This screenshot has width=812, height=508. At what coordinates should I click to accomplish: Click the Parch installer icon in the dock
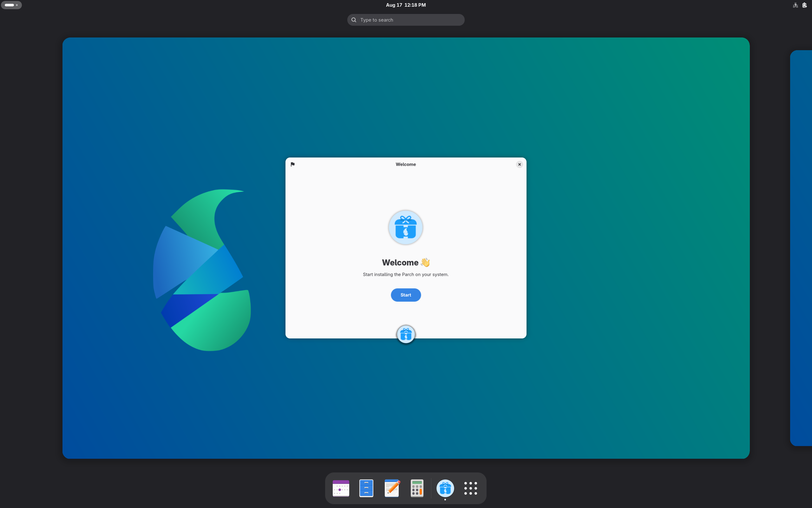[445, 488]
